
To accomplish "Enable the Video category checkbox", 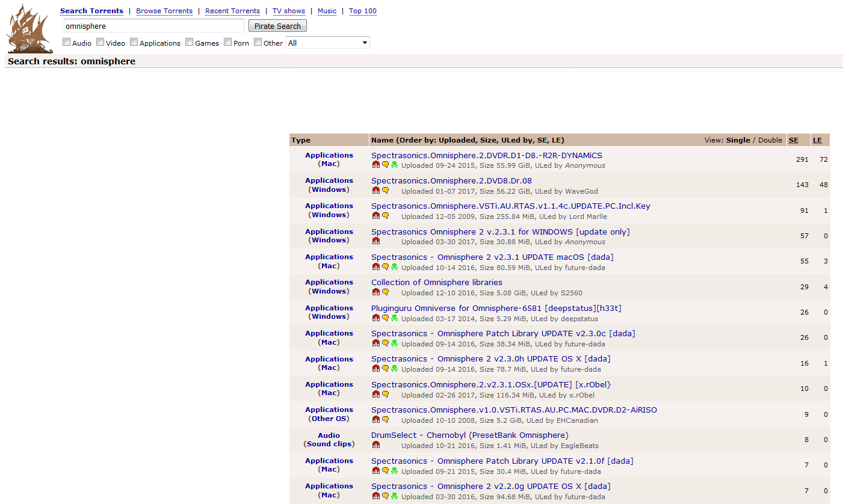I will click(x=100, y=42).
